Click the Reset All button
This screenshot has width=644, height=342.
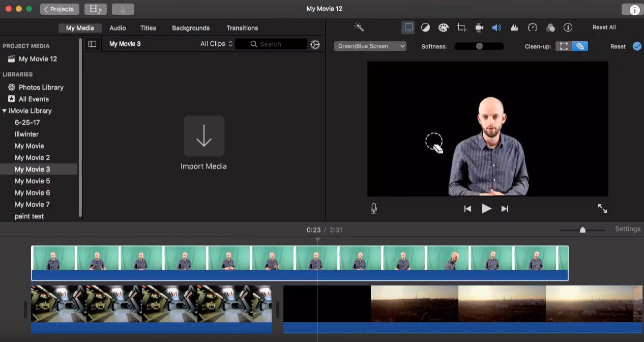point(604,27)
